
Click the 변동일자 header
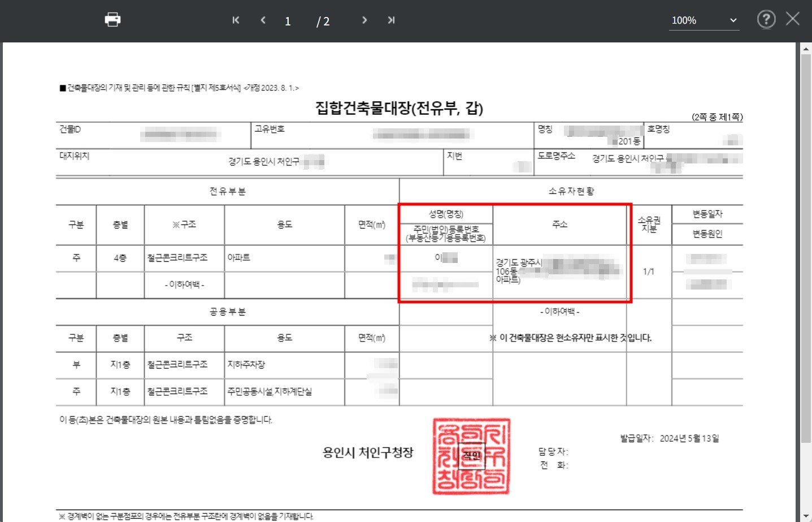click(707, 214)
